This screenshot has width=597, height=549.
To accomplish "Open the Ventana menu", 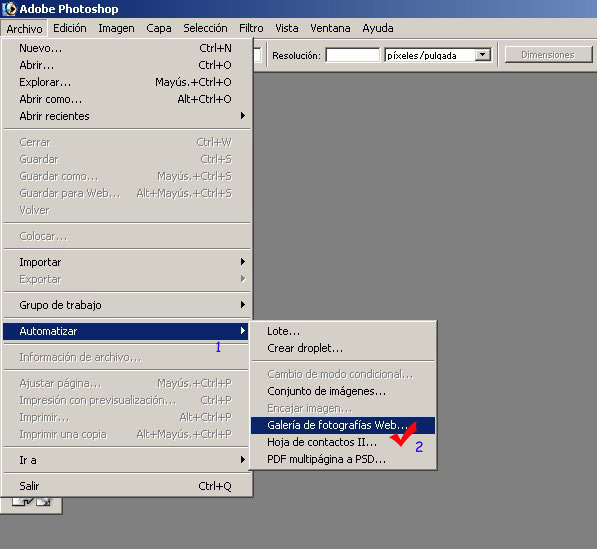I will pyautogui.click(x=330, y=28).
